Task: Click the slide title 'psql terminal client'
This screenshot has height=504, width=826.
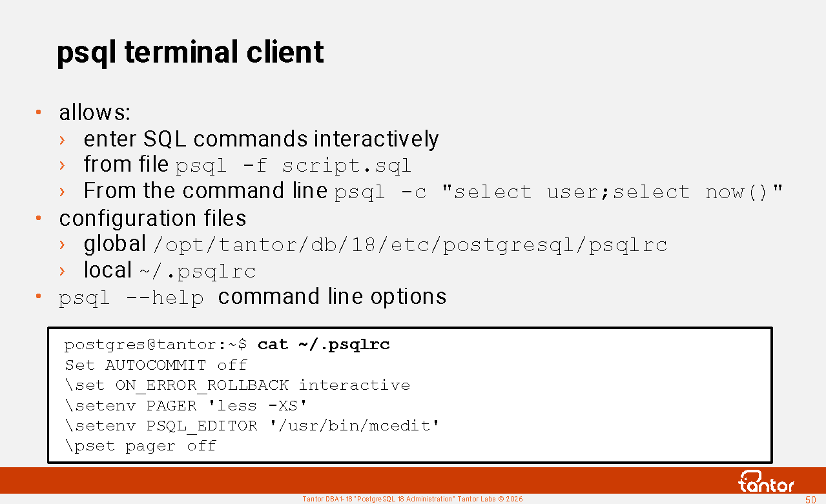Action: click(x=191, y=52)
